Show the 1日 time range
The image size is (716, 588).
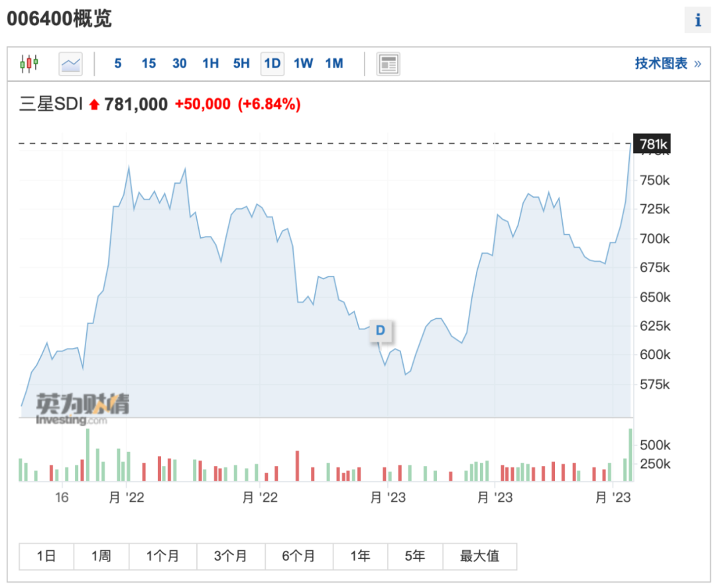pyautogui.click(x=46, y=556)
